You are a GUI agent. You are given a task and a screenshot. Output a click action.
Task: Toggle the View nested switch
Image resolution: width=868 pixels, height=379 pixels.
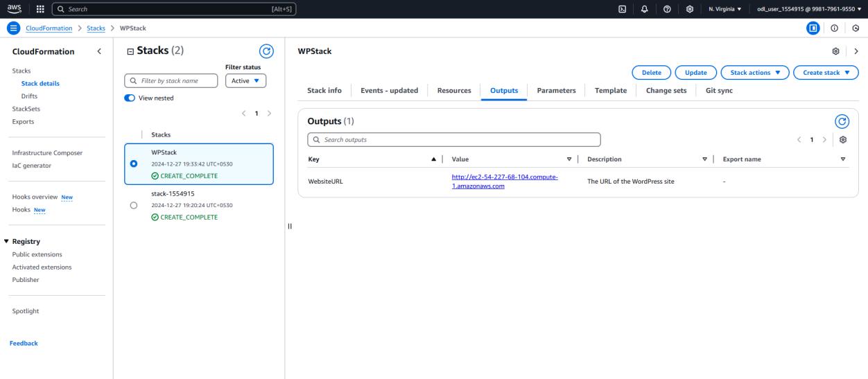130,98
